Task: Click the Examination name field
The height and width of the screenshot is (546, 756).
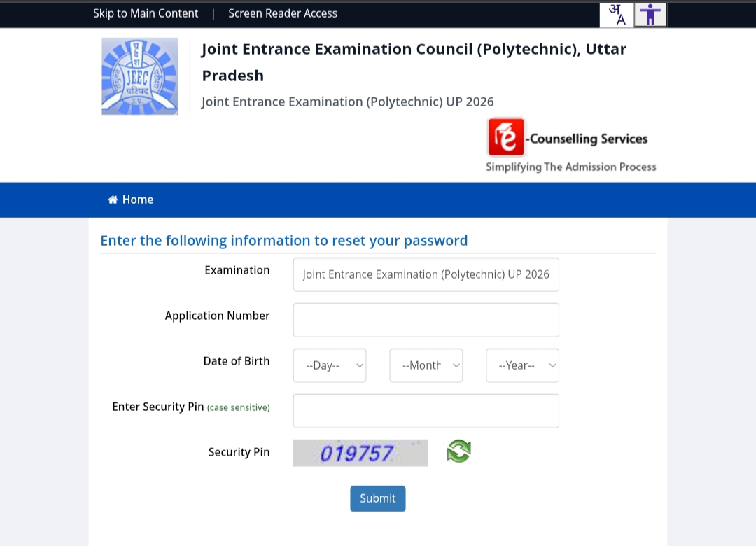Action: [x=426, y=274]
